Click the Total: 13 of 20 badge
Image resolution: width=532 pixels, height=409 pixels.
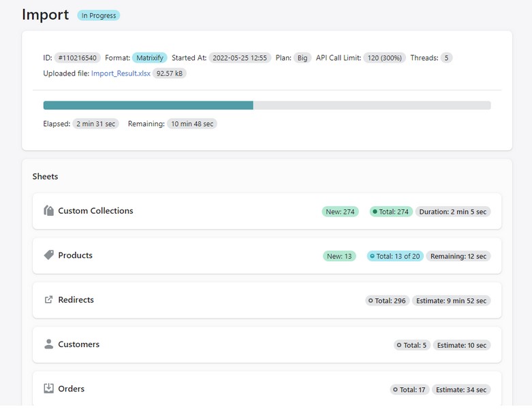tap(395, 256)
